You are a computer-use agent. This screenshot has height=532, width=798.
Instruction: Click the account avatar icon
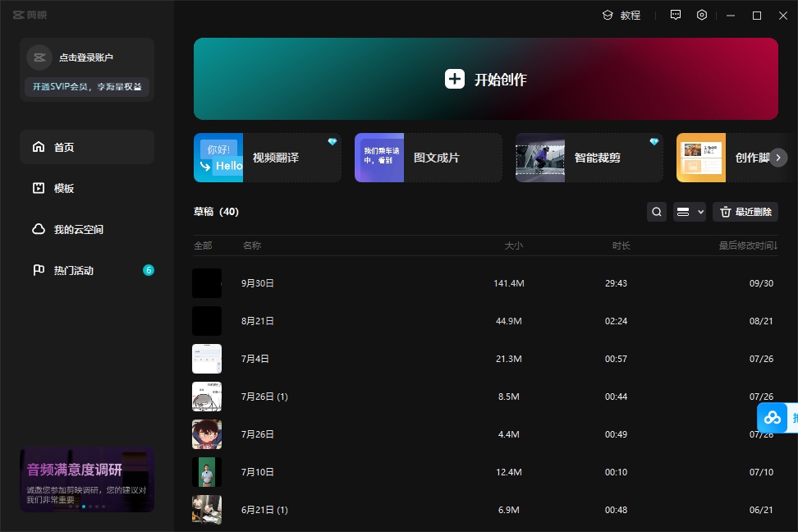39,57
